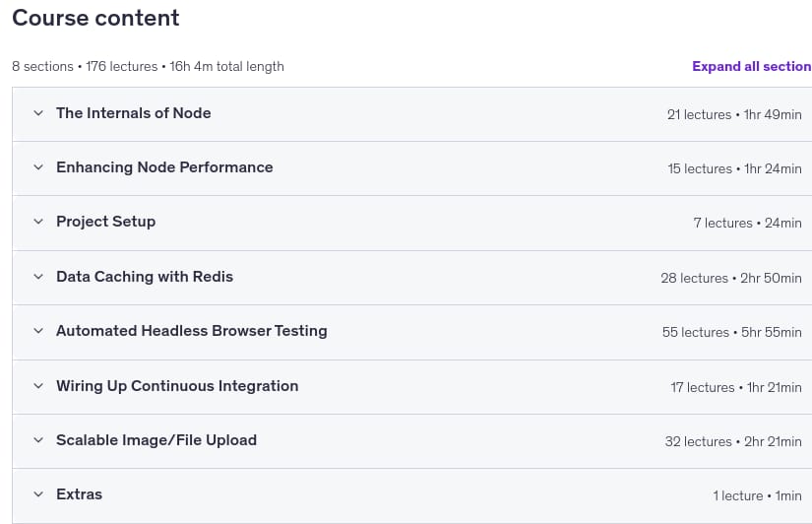Expand the Extras section chevron

pyautogui.click(x=38, y=493)
